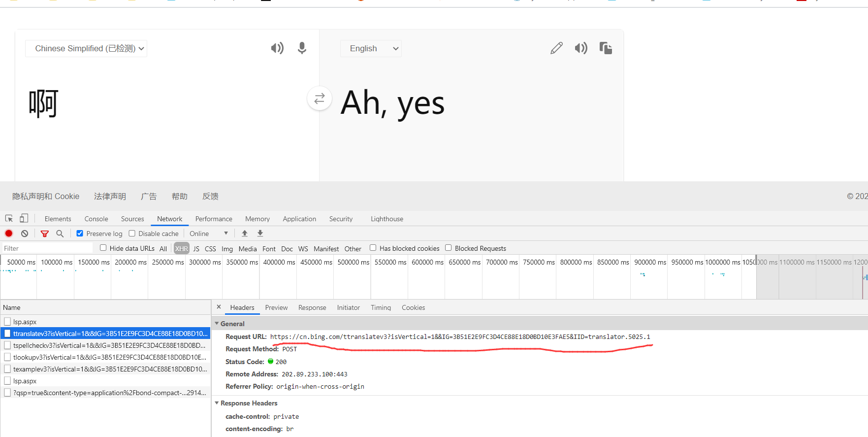The image size is (868, 437).
Task: Stop recording network log red button
Action: [9, 234]
